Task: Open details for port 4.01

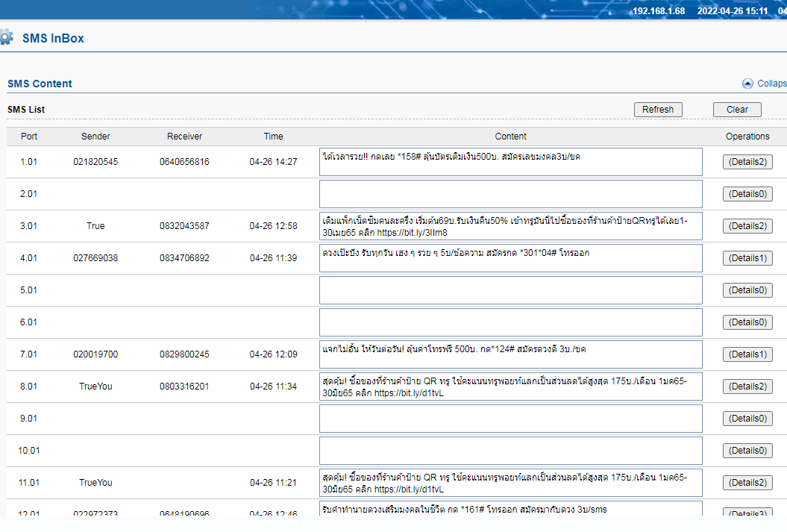Action: pyautogui.click(x=747, y=258)
